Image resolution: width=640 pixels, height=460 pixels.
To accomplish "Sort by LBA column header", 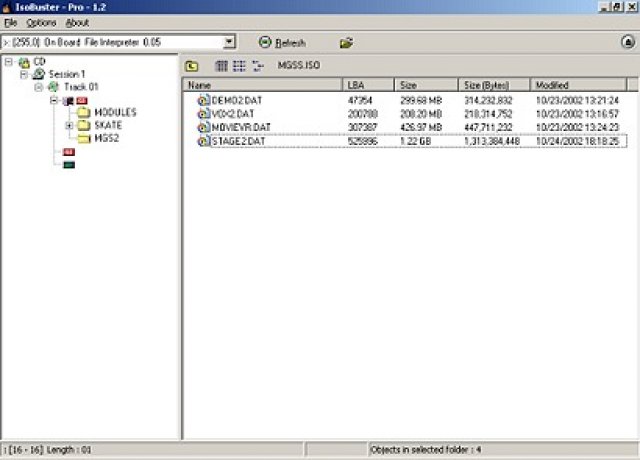I will 368,85.
